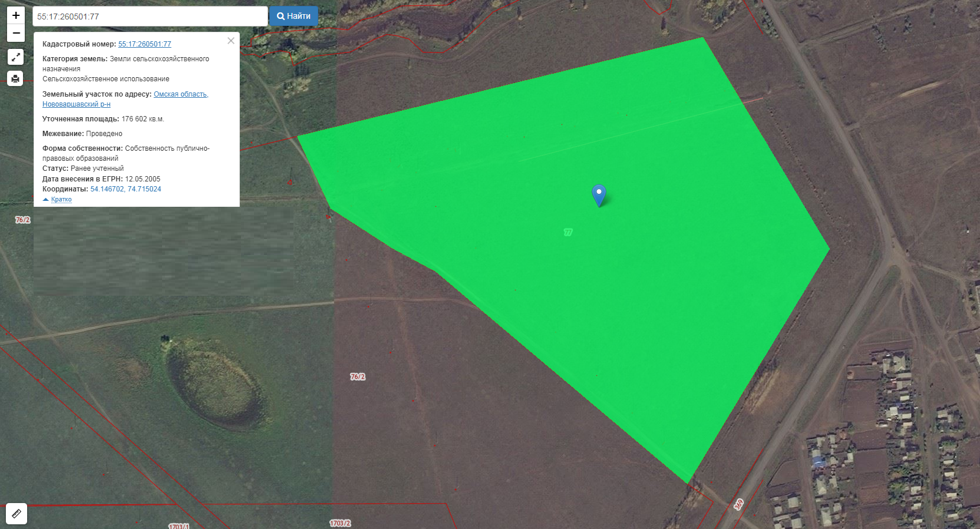Toggle fullscreen map view
This screenshot has width=980, height=529.
click(15, 57)
